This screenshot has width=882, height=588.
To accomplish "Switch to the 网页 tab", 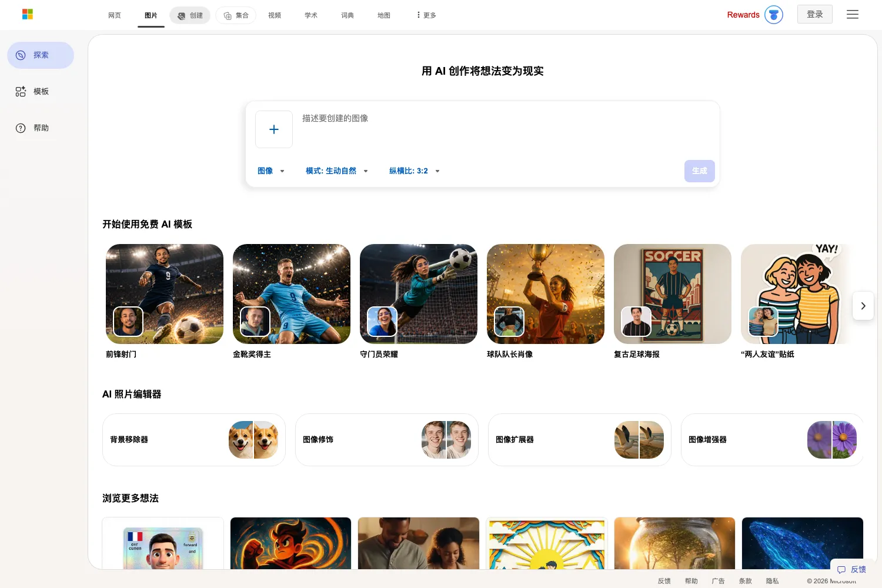I will (x=115, y=15).
